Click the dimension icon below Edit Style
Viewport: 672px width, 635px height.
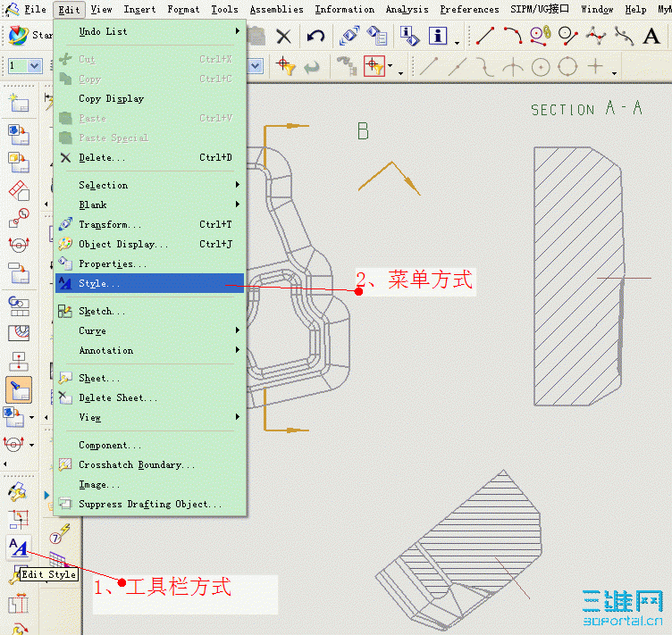coord(19,605)
